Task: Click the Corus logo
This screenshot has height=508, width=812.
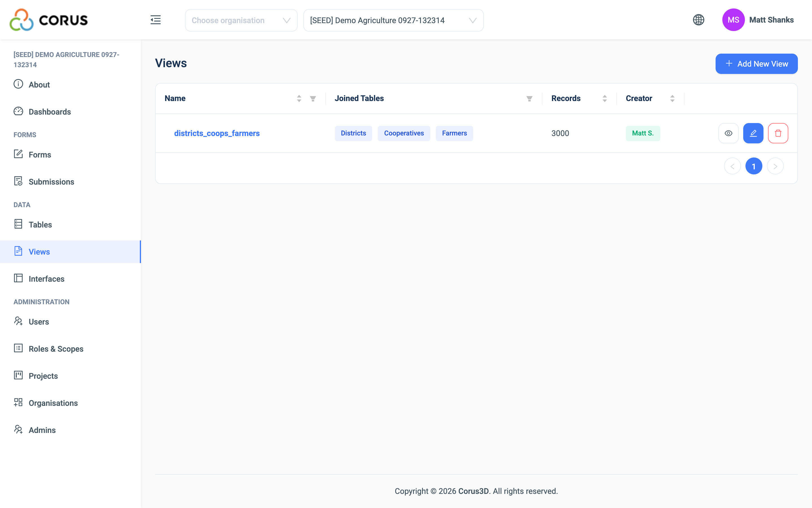Action: pyautogui.click(x=49, y=20)
